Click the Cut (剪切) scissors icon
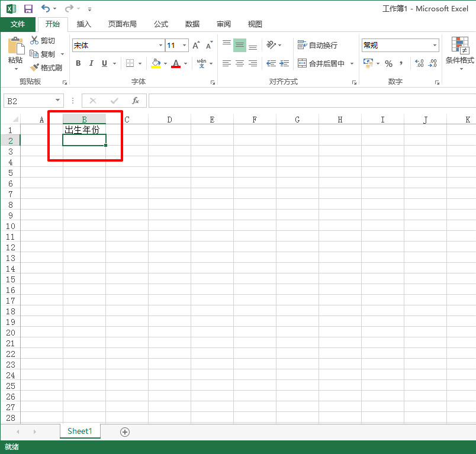Image resolution: width=476 pixels, height=454 pixels. tap(34, 40)
